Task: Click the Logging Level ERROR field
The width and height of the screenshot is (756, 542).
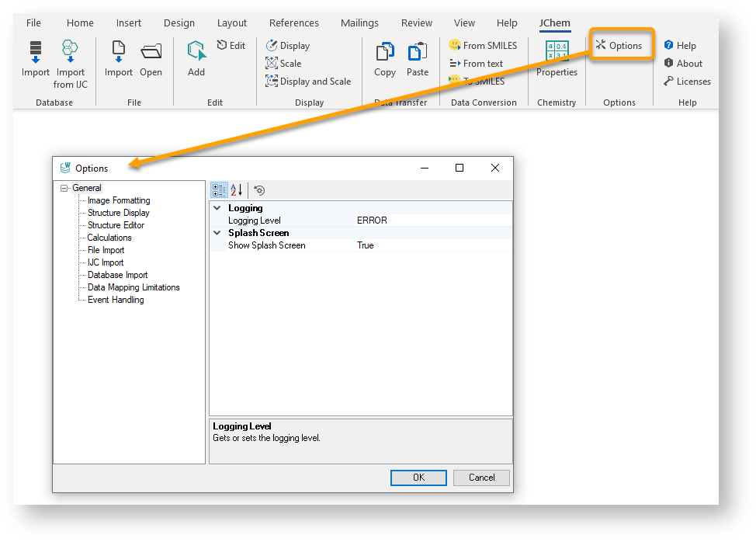Action: tap(432, 221)
